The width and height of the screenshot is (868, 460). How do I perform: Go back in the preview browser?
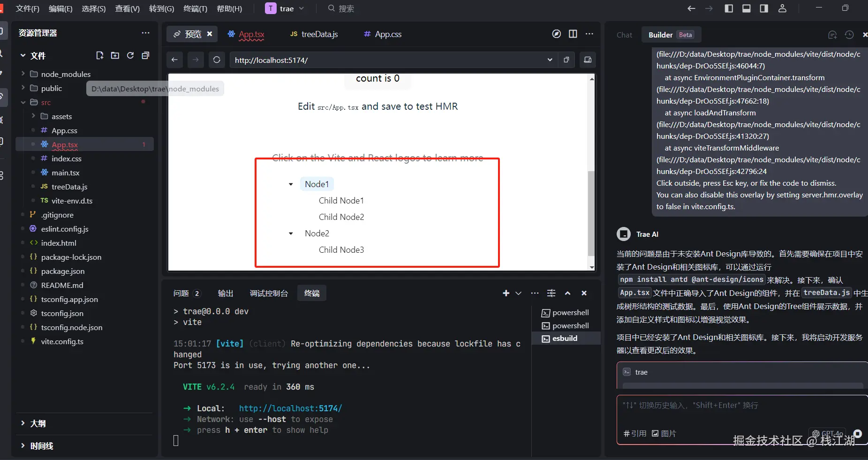(x=174, y=60)
